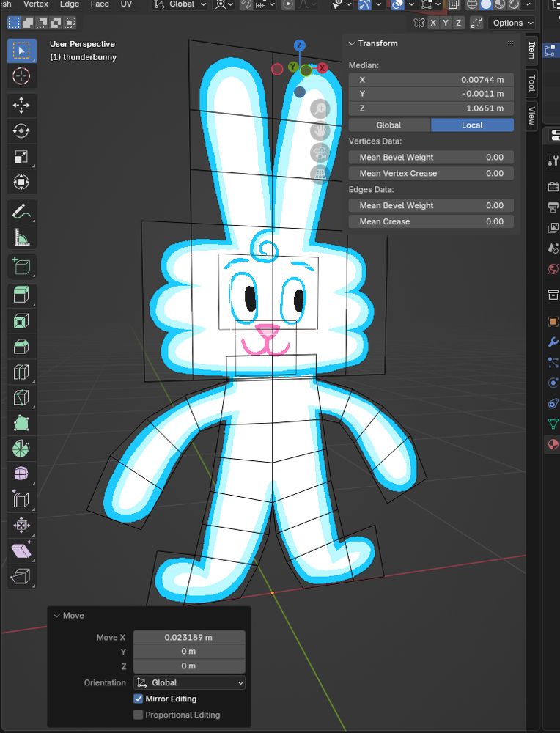Select the Shrink/Fatten tool
Screen dimensions: 560x733
pyautogui.click(x=21, y=526)
